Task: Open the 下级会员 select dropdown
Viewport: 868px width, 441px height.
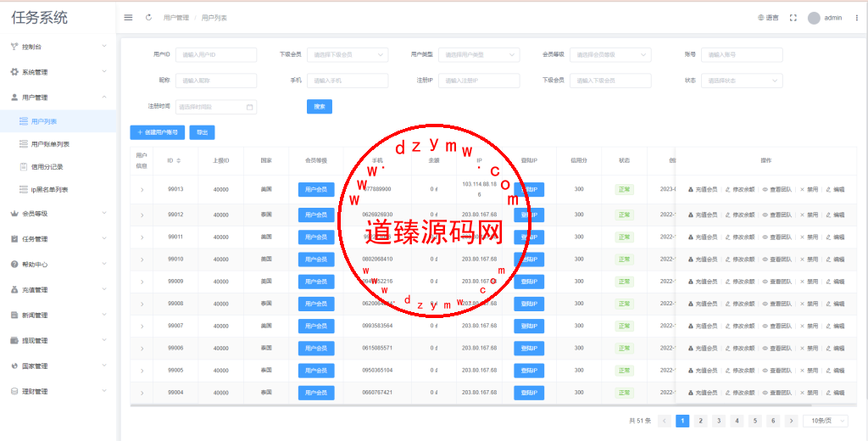Action: [x=348, y=55]
